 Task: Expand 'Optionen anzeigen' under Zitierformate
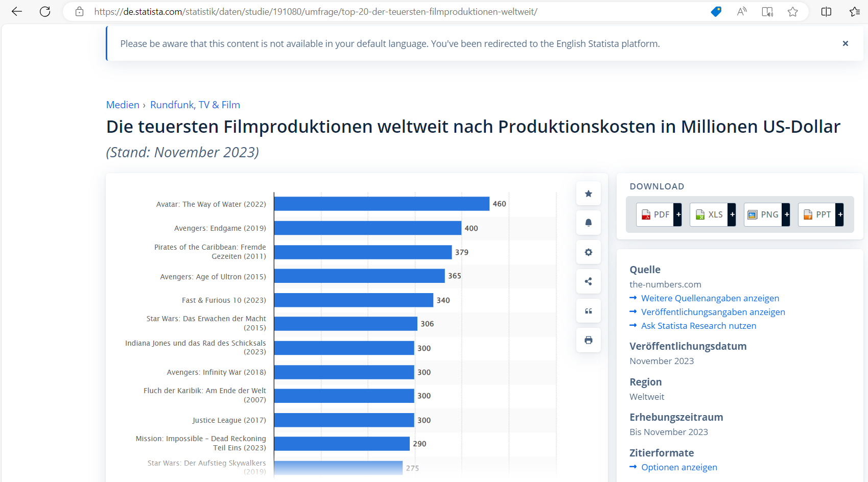click(678, 467)
